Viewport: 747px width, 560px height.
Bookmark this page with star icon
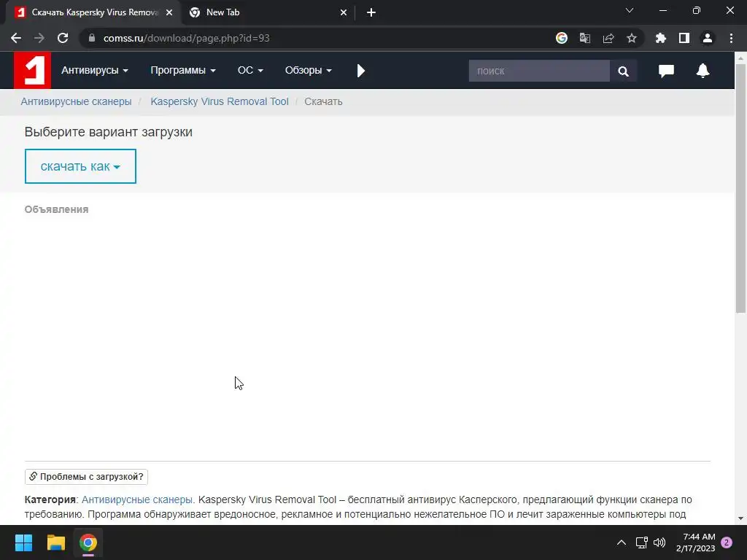(632, 38)
